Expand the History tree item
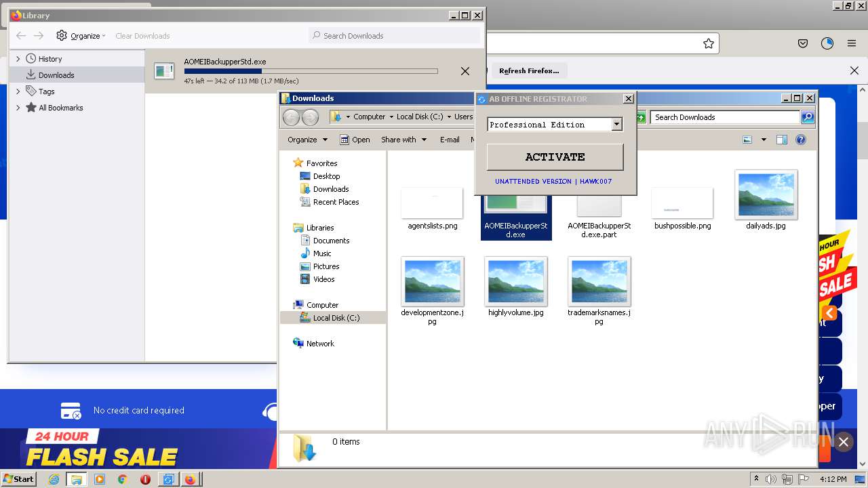 (x=18, y=59)
